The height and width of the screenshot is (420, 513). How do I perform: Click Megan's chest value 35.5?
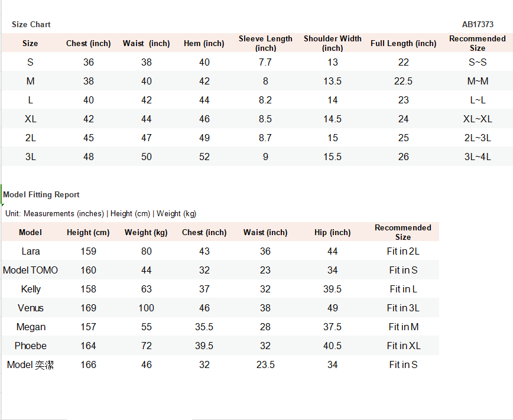204,327
